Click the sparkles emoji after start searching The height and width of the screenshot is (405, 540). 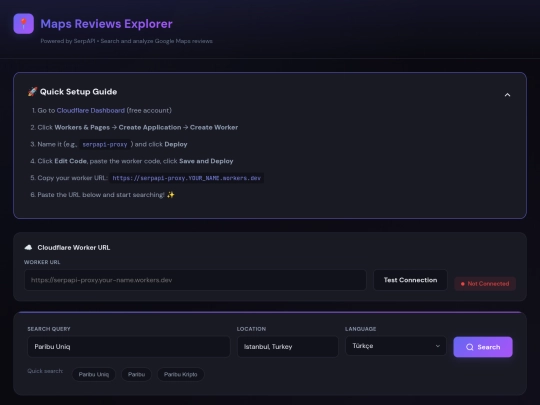pos(170,195)
